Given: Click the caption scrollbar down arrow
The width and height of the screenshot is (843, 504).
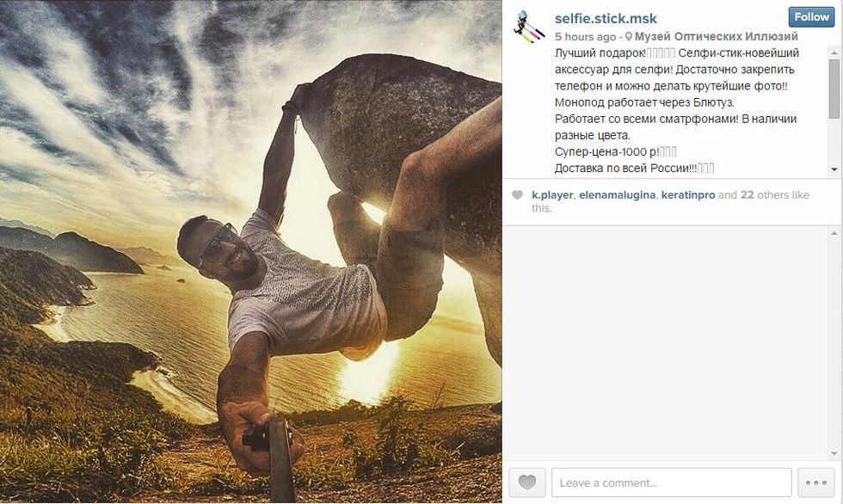Looking at the screenshot, I should click(834, 169).
